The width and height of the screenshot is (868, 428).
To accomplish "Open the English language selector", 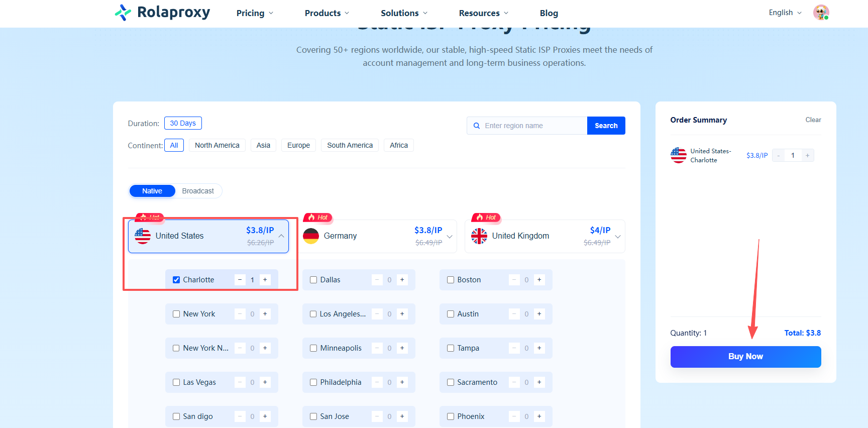I will tap(785, 13).
